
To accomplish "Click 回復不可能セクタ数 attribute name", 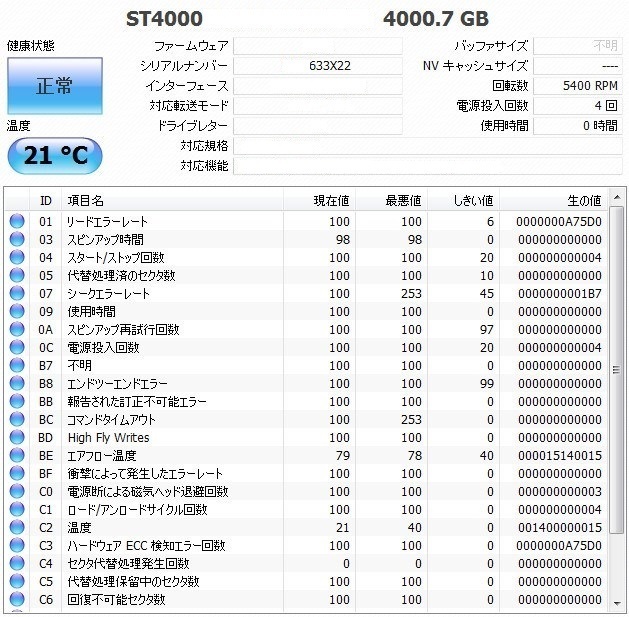I will (116, 600).
